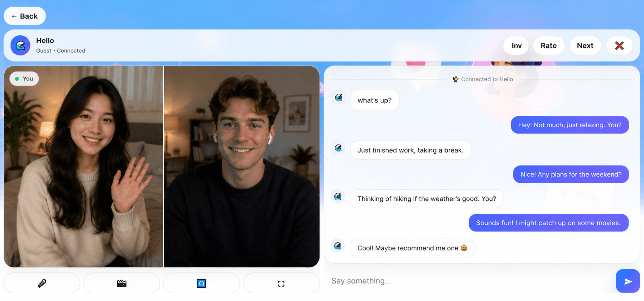Screen dimensions: 644x301
Task: Click the partner's video feed
Action: click(x=242, y=167)
